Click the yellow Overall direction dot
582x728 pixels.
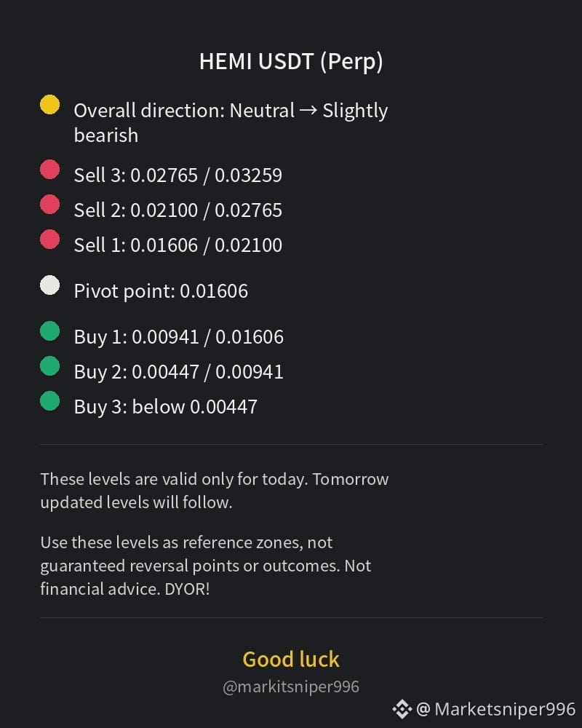[x=49, y=104]
